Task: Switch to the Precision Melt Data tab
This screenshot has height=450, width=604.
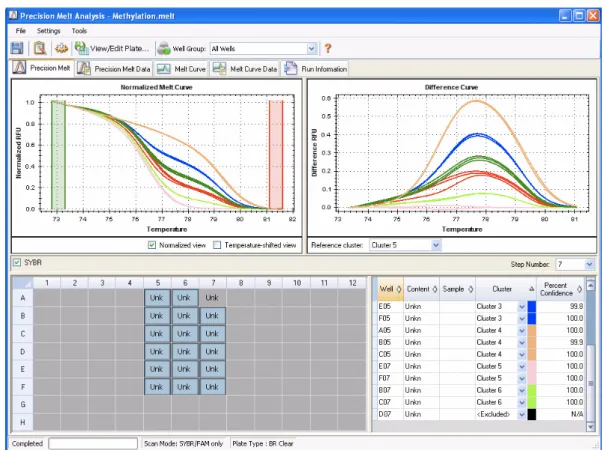Action: 114,69
